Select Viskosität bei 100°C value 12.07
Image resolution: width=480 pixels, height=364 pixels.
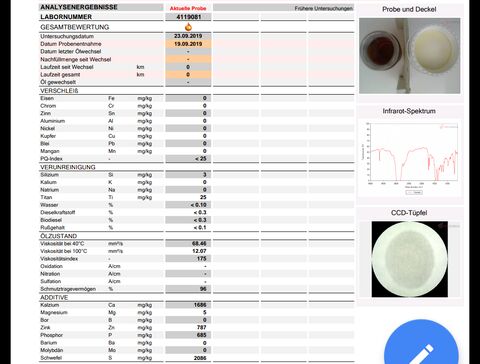pyautogui.click(x=199, y=251)
